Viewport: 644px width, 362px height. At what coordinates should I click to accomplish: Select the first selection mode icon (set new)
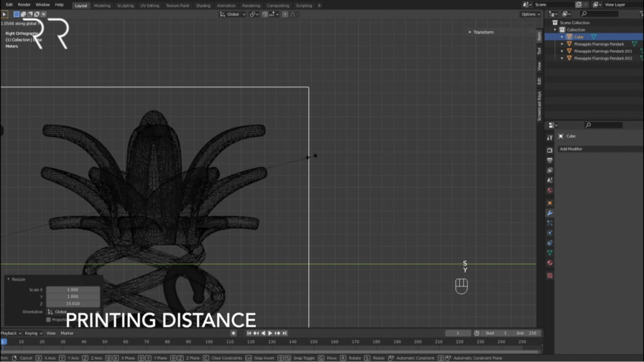(16, 14)
